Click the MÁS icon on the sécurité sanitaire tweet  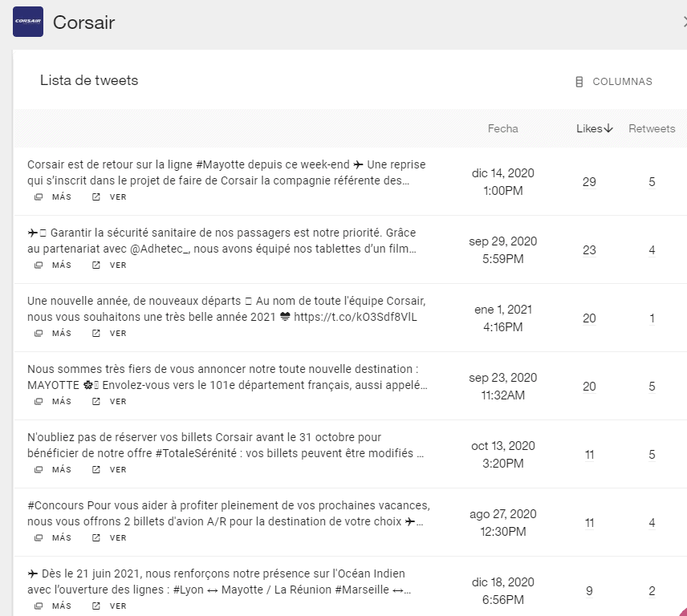[x=39, y=265]
